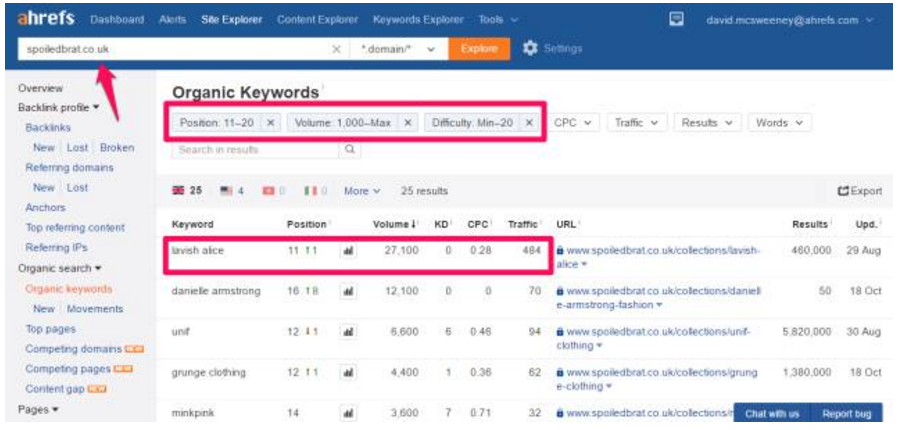
Task: Expand the More countries dropdown
Action: point(362,191)
